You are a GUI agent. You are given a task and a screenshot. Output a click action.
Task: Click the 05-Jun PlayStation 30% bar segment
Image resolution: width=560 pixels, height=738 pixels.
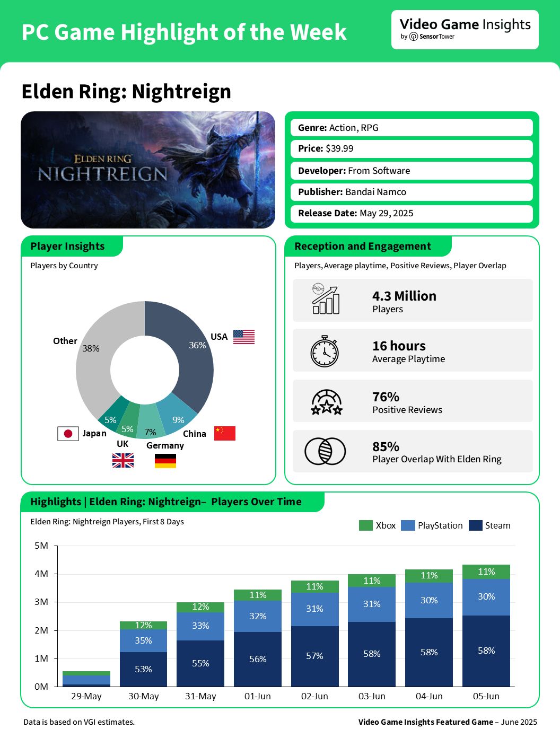(486, 597)
